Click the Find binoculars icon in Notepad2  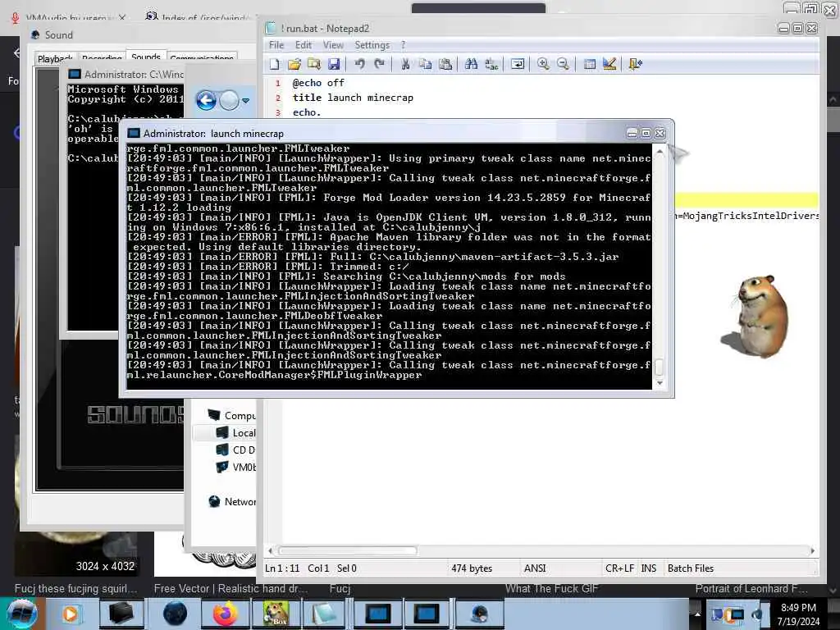[x=472, y=64]
